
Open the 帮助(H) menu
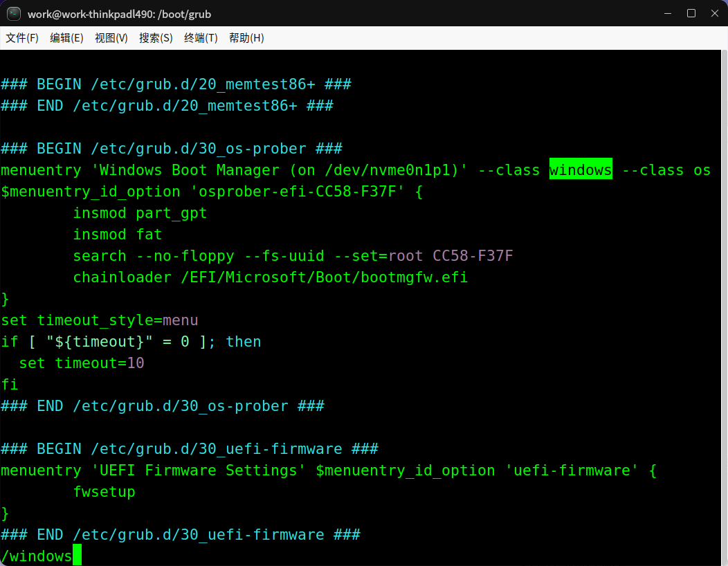pyautogui.click(x=246, y=38)
